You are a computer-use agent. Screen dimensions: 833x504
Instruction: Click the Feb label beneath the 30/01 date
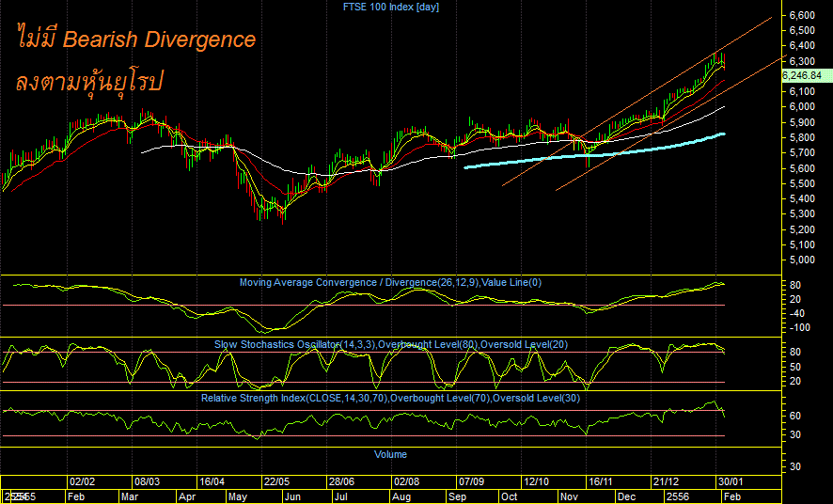(x=732, y=497)
